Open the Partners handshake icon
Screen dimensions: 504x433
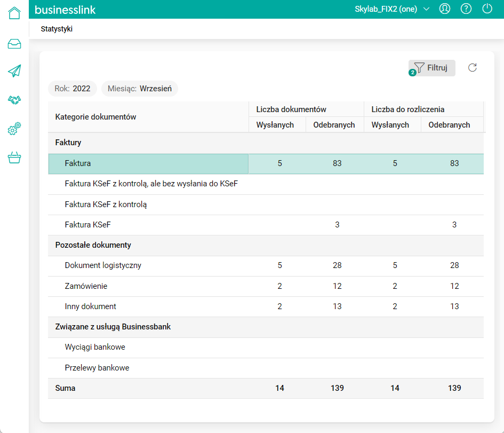pos(14,100)
